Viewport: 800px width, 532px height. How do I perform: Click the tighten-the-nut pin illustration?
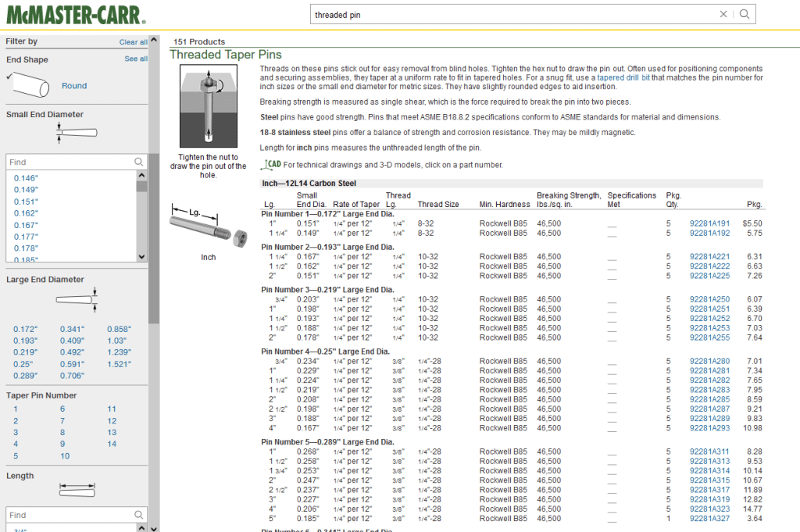(208, 108)
